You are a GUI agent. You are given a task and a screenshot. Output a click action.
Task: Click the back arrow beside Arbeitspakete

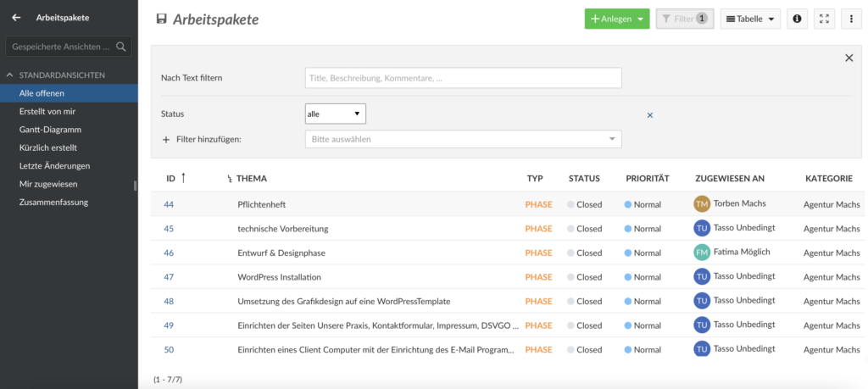point(16,18)
